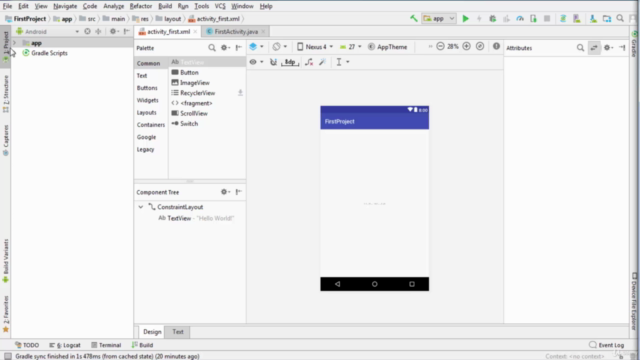
Task: Open Component Tree settings gear
Action: (224, 192)
